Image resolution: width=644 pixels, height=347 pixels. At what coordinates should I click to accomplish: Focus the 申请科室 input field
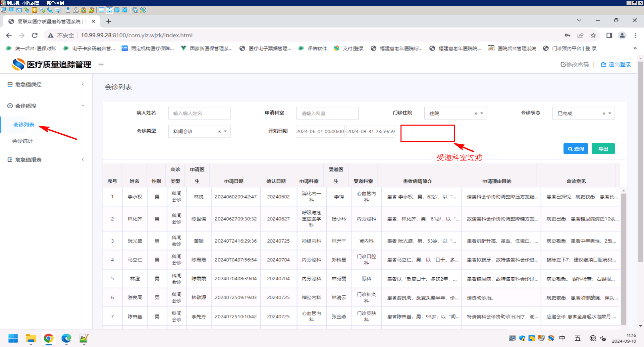coord(327,113)
